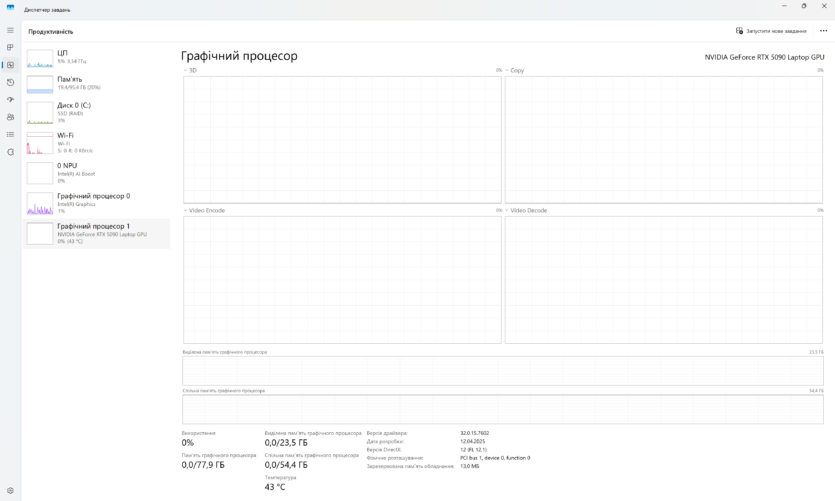Click the "Версія драйвера:" label
The width and height of the screenshot is (835, 501).
point(387,433)
